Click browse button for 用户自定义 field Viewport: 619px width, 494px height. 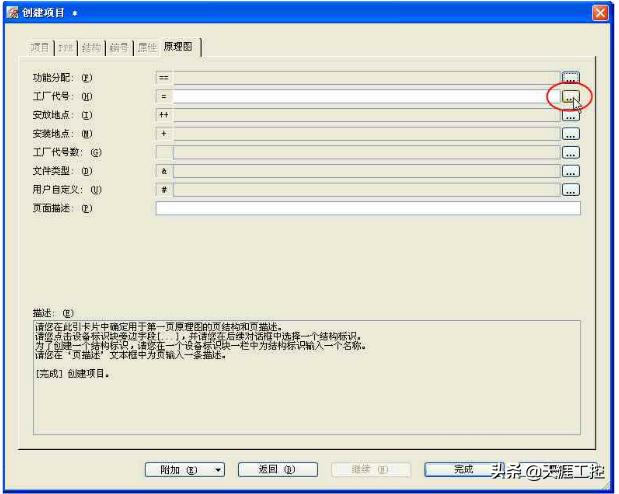[570, 190]
